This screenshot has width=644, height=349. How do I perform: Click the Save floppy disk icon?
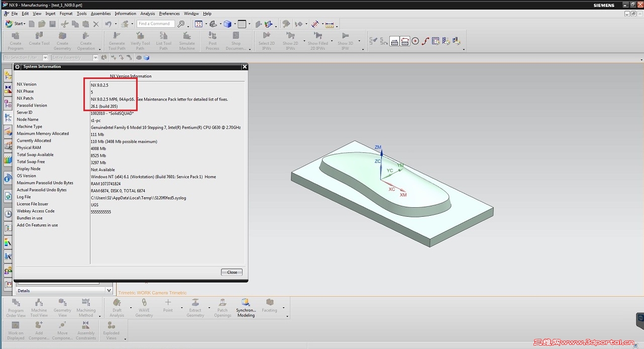(52, 24)
